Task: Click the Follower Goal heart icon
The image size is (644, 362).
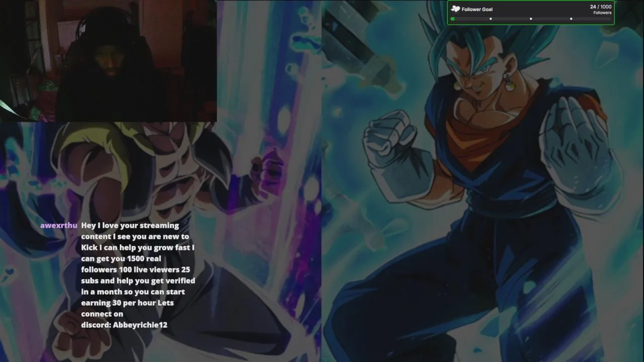Action: pos(456,9)
